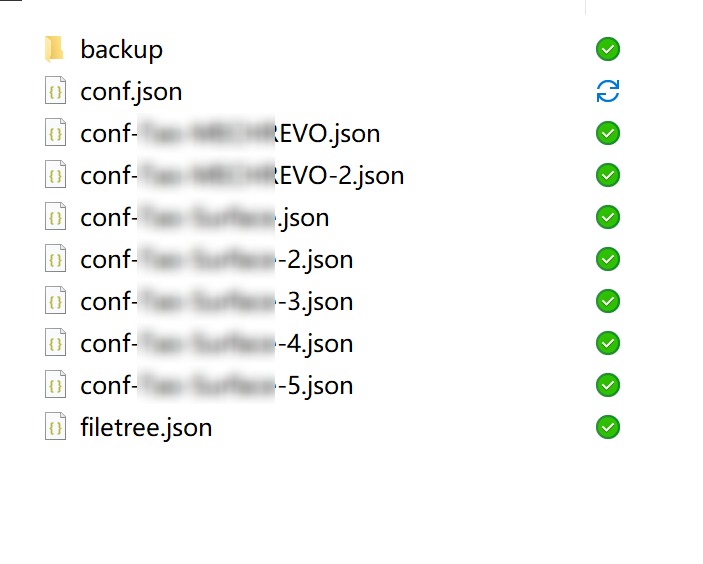Select the conf.json file icon
This screenshot has width=703, height=564.
click(x=56, y=91)
